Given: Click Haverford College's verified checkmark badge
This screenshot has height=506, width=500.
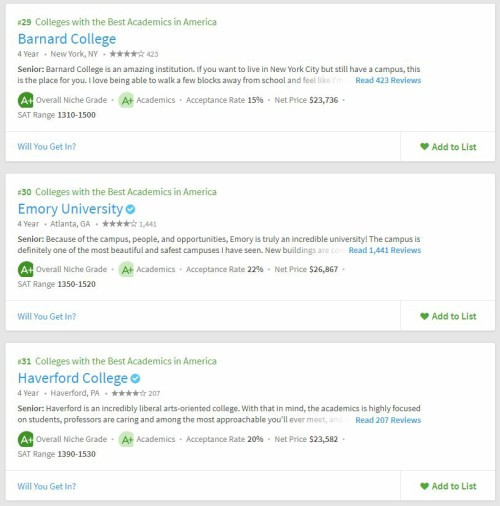Looking at the screenshot, I should pos(135,379).
